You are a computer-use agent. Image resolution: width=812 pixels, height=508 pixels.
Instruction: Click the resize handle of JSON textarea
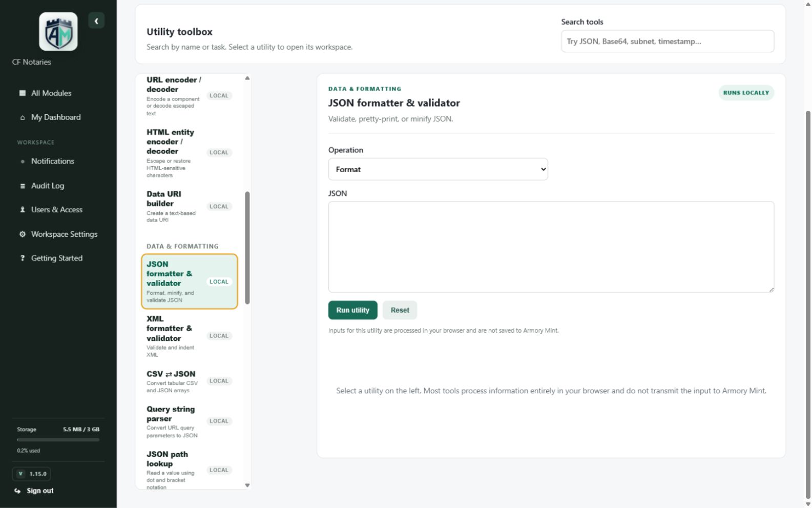(x=771, y=290)
